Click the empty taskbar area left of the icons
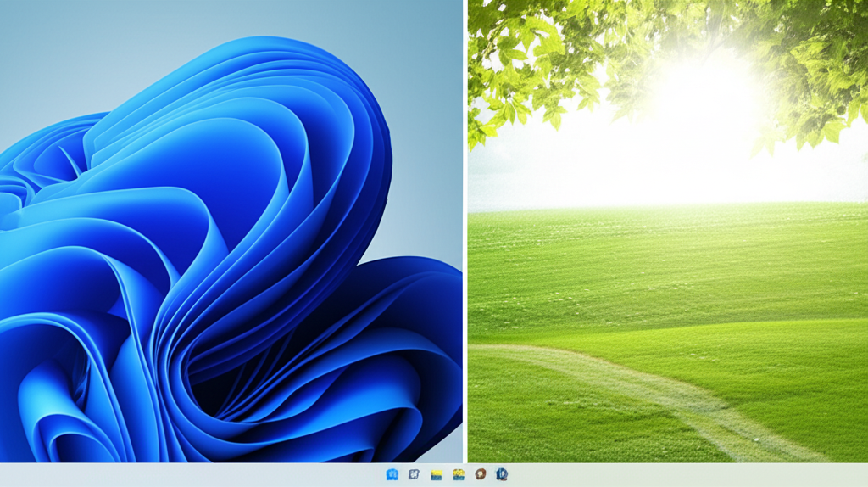The image size is (868, 487). (186, 475)
